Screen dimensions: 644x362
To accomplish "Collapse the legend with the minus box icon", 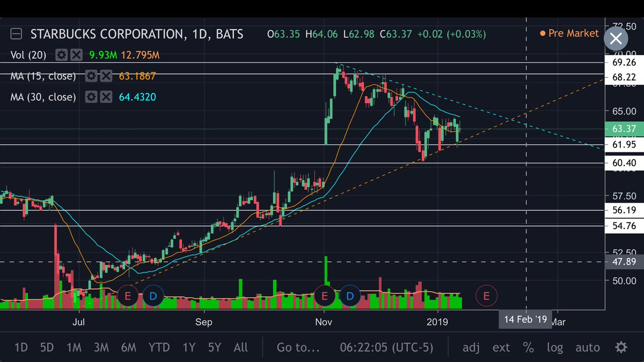I will (16, 34).
